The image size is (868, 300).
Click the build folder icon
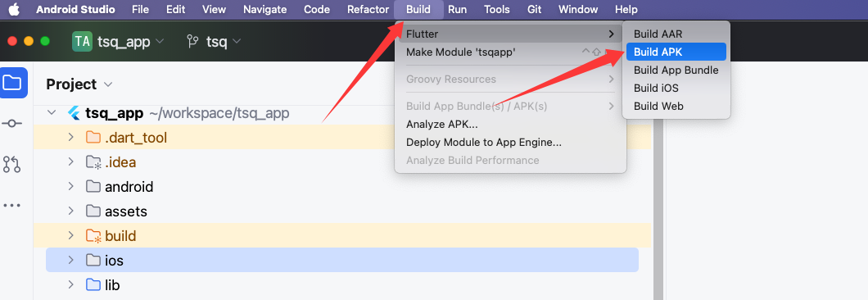coord(93,236)
